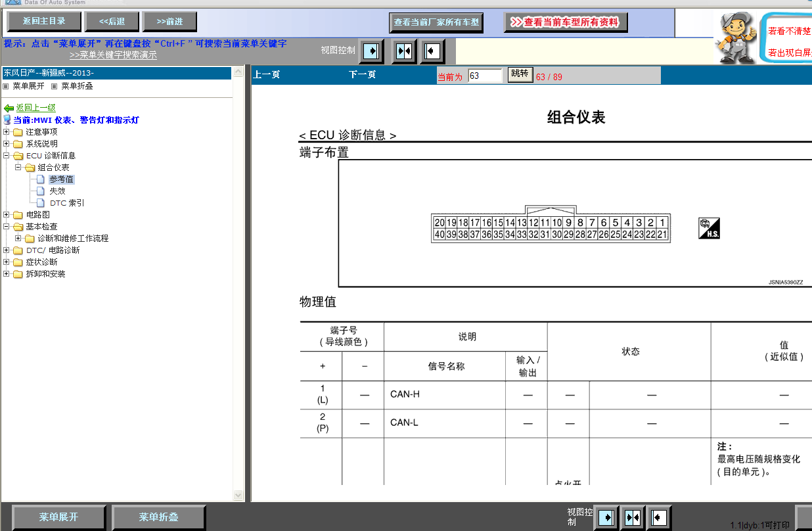
Task: Click the 系统说明 folder icon
Action: 18,144
